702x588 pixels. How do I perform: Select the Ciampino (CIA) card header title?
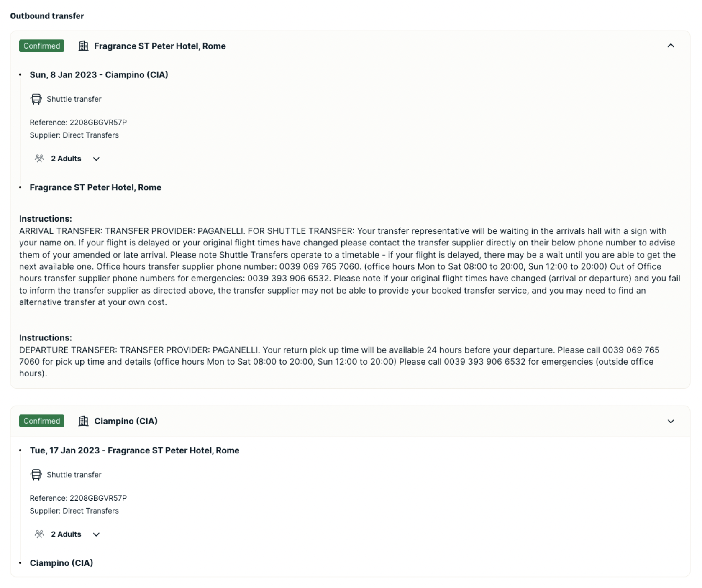(126, 421)
